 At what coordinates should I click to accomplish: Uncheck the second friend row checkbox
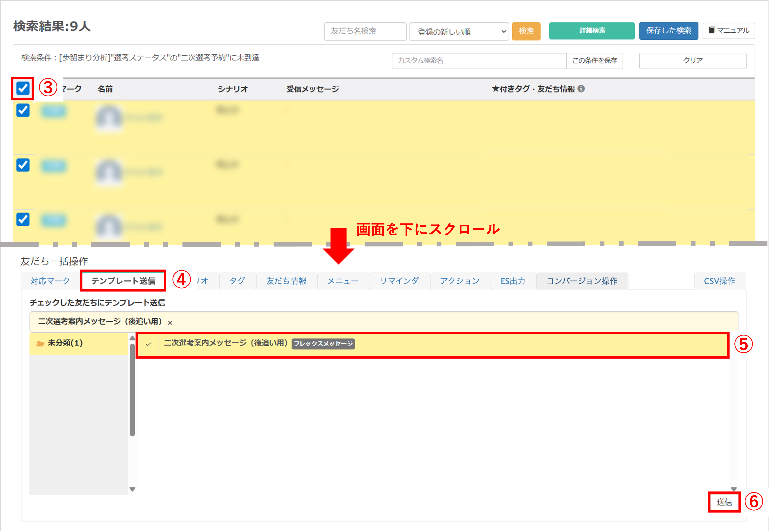(x=23, y=165)
